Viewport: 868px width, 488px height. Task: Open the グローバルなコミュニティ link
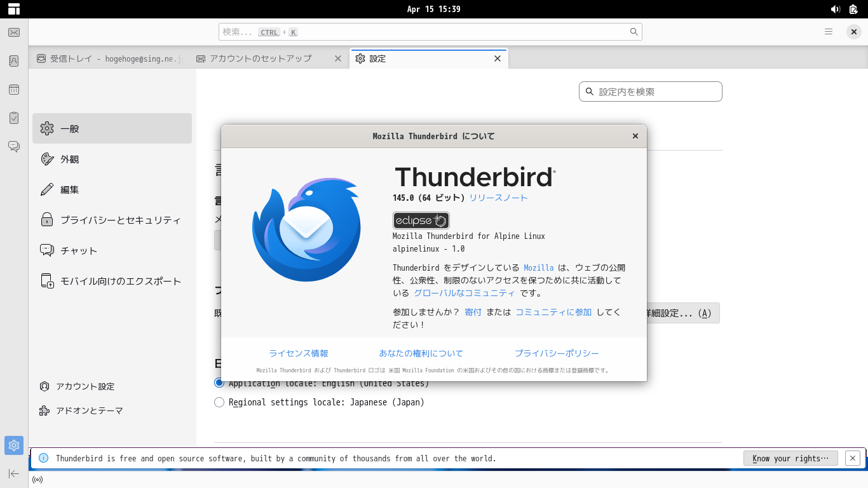tap(465, 293)
